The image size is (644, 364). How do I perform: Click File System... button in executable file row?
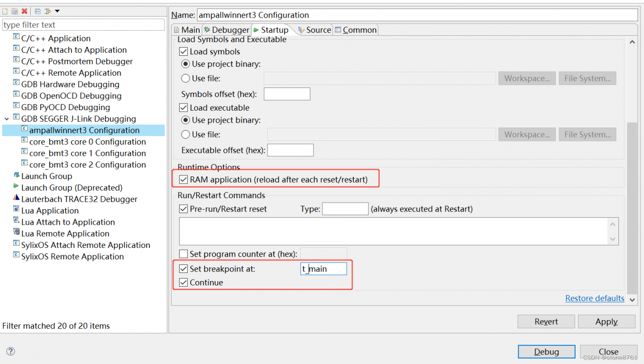[x=587, y=135]
